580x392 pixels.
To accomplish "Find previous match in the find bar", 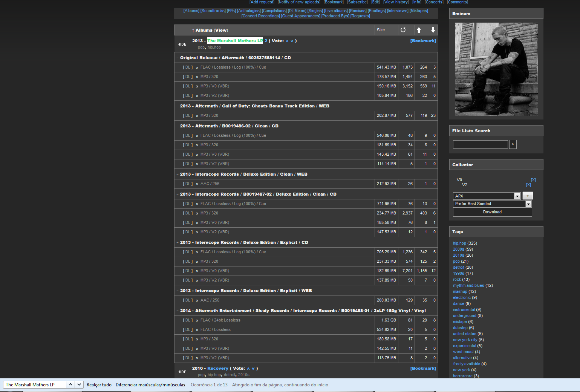I will [70, 384].
